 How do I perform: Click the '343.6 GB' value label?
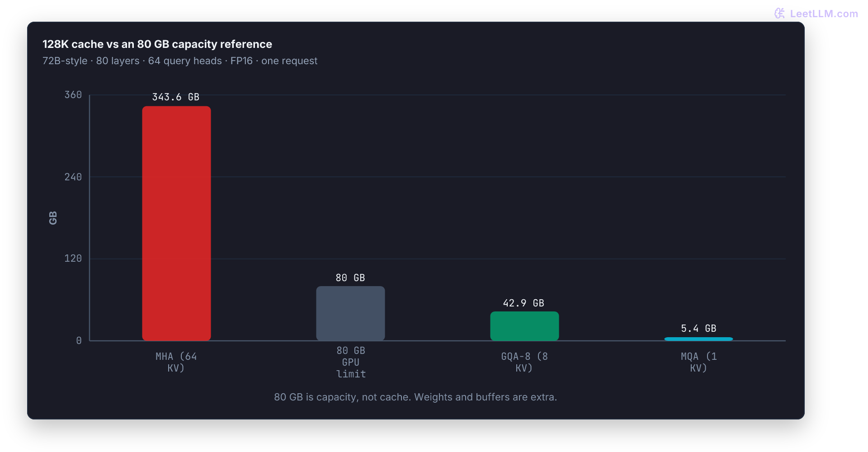[x=176, y=97]
